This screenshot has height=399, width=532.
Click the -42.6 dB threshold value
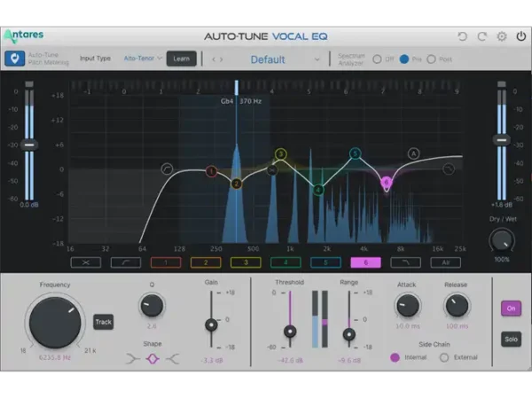290,360
